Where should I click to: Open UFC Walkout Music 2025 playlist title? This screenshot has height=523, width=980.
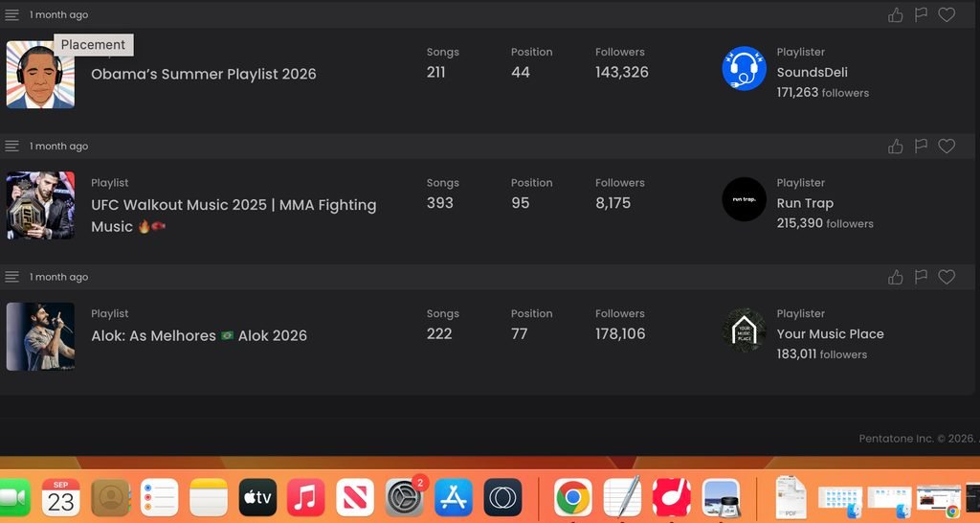pos(234,216)
